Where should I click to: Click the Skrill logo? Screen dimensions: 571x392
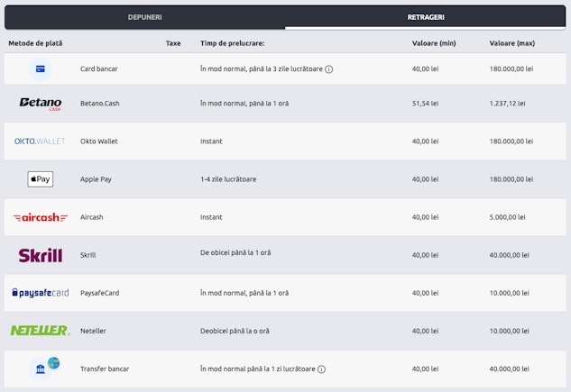[41, 255]
